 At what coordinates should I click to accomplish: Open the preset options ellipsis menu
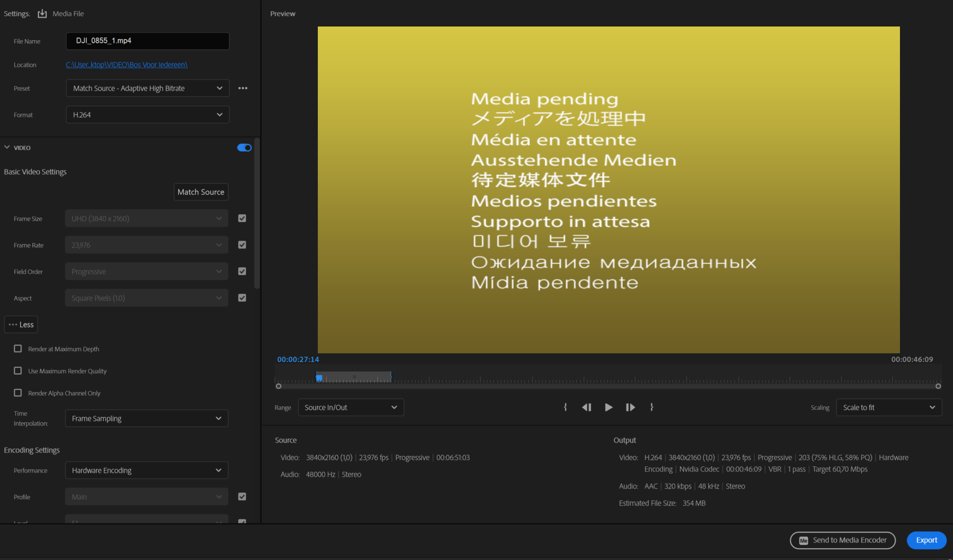coord(243,88)
